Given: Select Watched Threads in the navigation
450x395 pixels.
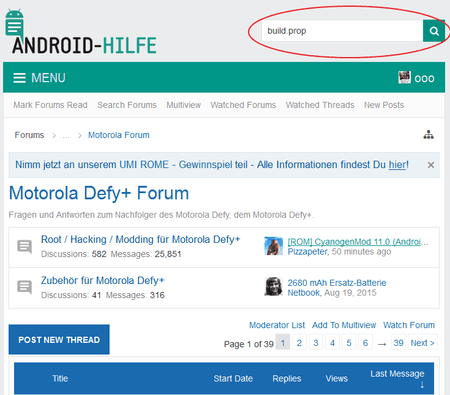Looking at the screenshot, I should (x=320, y=105).
